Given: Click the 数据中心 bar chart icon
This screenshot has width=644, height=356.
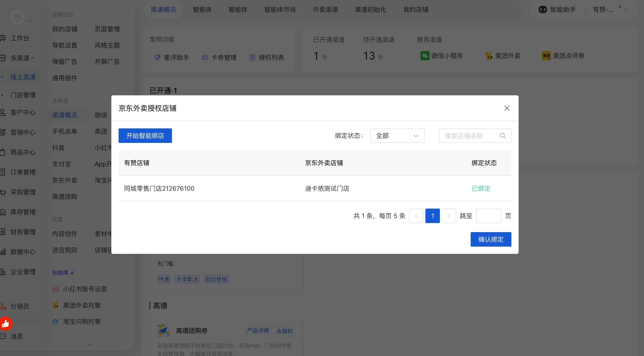Looking at the screenshot, I should [x=3, y=252].
